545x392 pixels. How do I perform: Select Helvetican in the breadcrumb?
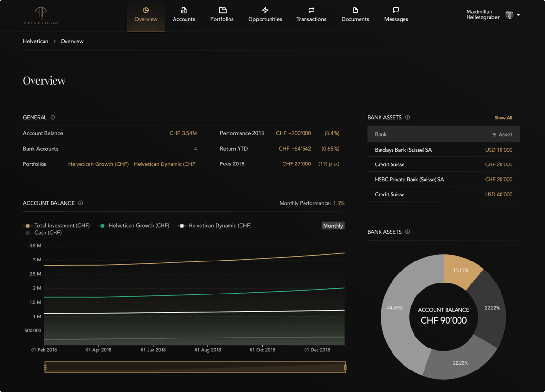point(35,41)
